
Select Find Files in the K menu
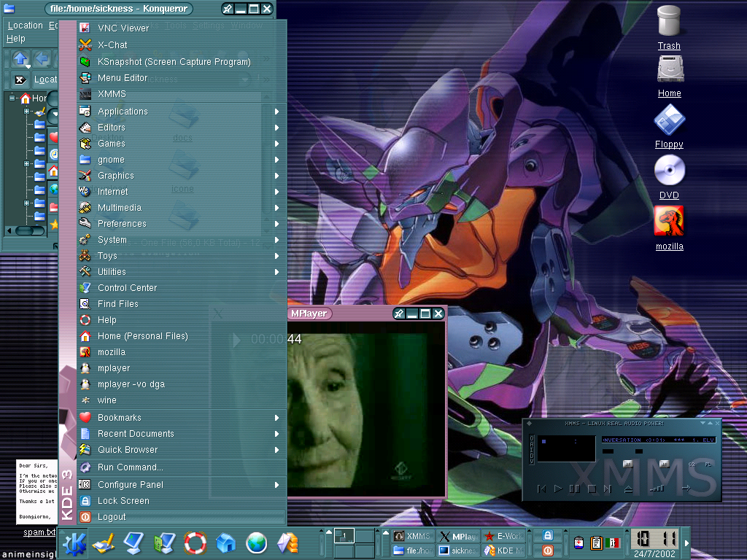pos(181,304)
